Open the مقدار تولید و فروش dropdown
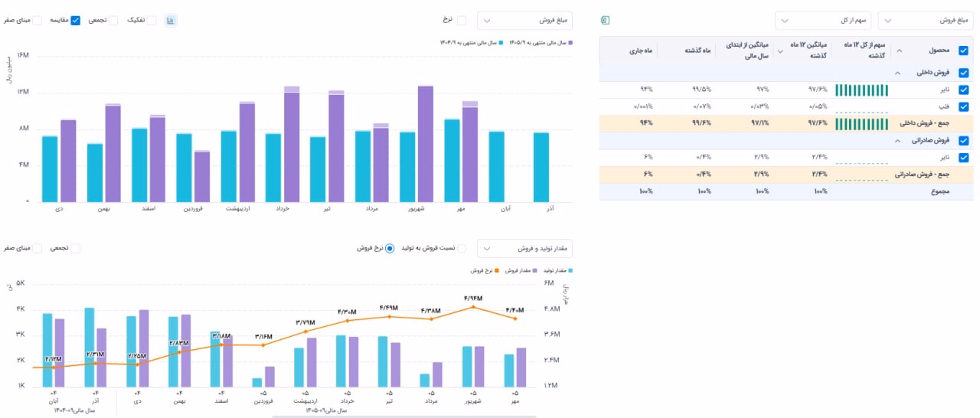 (x=524, y=248)
